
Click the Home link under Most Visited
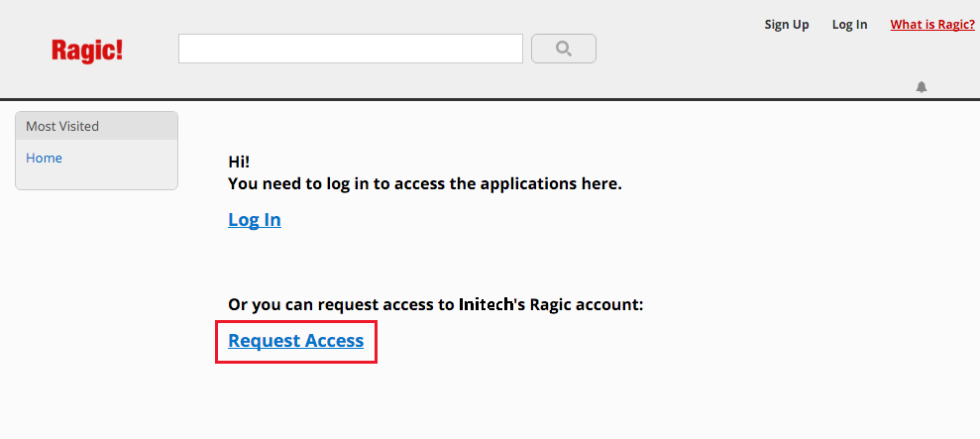(x=44, y=159)
